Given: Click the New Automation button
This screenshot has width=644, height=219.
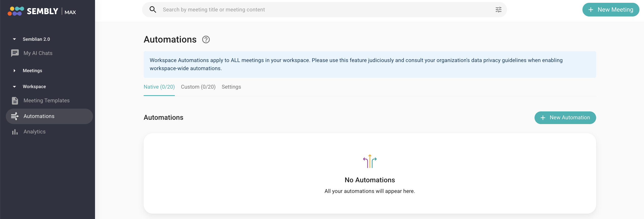Looking at the screenshot, I should click(x=565, y=118).
